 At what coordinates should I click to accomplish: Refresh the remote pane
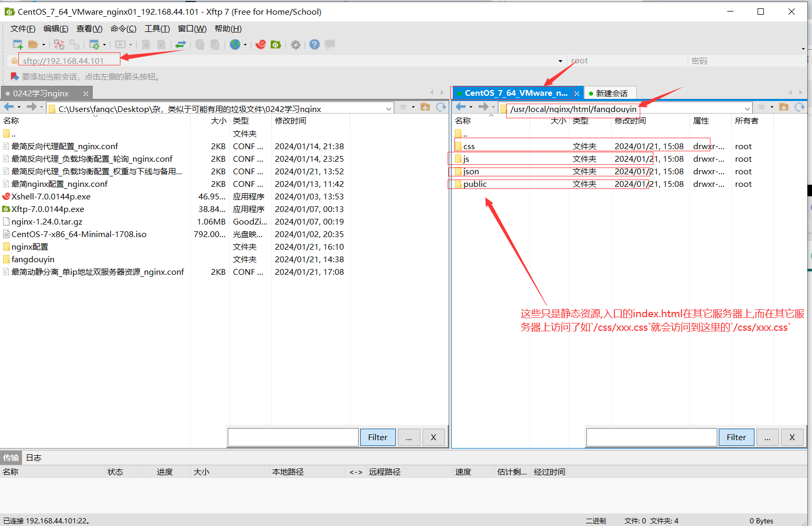coord(799,107)
